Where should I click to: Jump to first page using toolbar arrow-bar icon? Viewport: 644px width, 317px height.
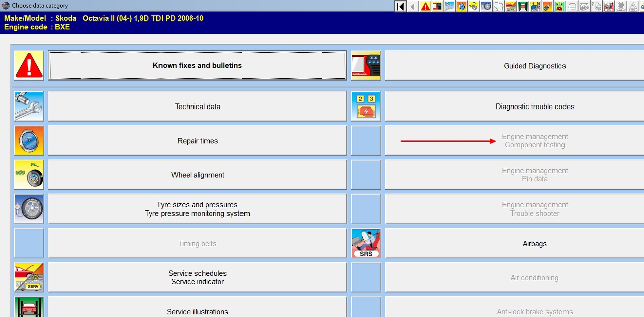(x=400, y=6)
